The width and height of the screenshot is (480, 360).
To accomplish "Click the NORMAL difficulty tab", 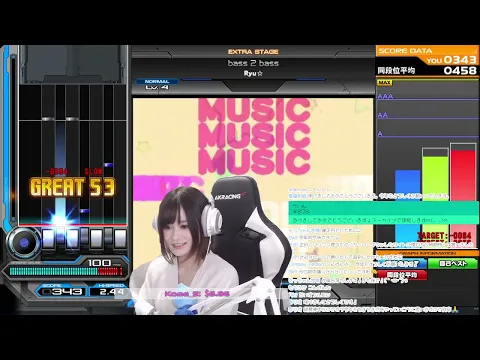I will pos(157,81).
